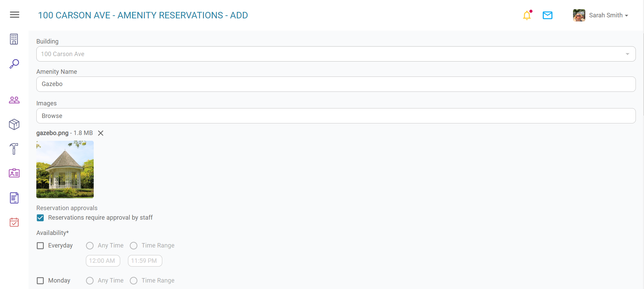Open the residents people sidebar icon
The width and height of the screenshot is (644, 289).
click(x=14, y=100)
